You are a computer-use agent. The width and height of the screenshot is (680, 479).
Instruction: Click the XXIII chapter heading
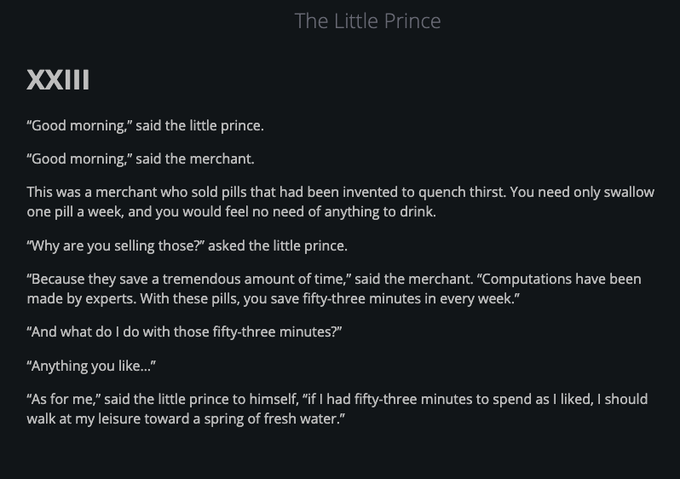click(x=58, y=80)
